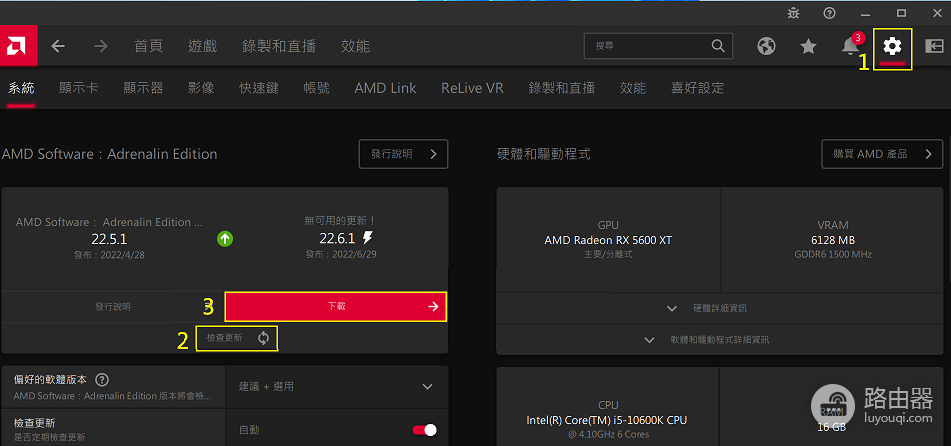This screenshot has width=951, height=446.
Task: Click the bug report icon
Action: pyautogui.click(x=793, y=13)
